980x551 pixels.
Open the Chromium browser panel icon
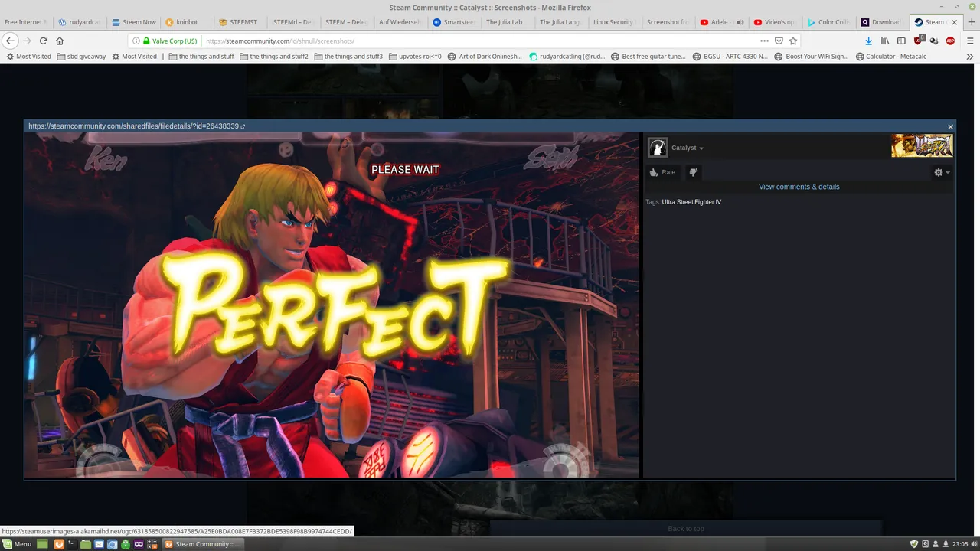(x=113, y=544)
